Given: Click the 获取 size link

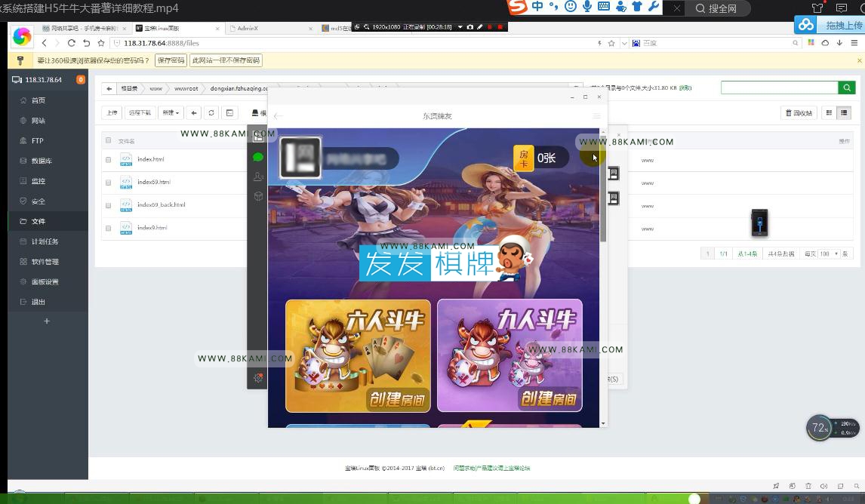Looking at the screenshot, I should tap(685, 88).
